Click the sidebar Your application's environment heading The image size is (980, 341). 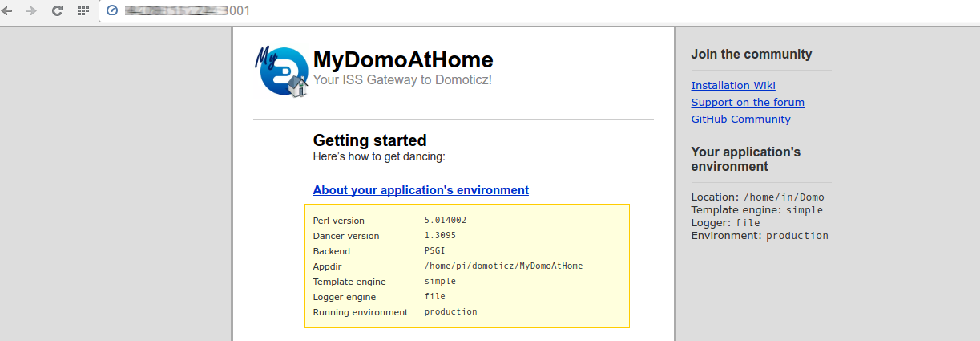(746, 159)
